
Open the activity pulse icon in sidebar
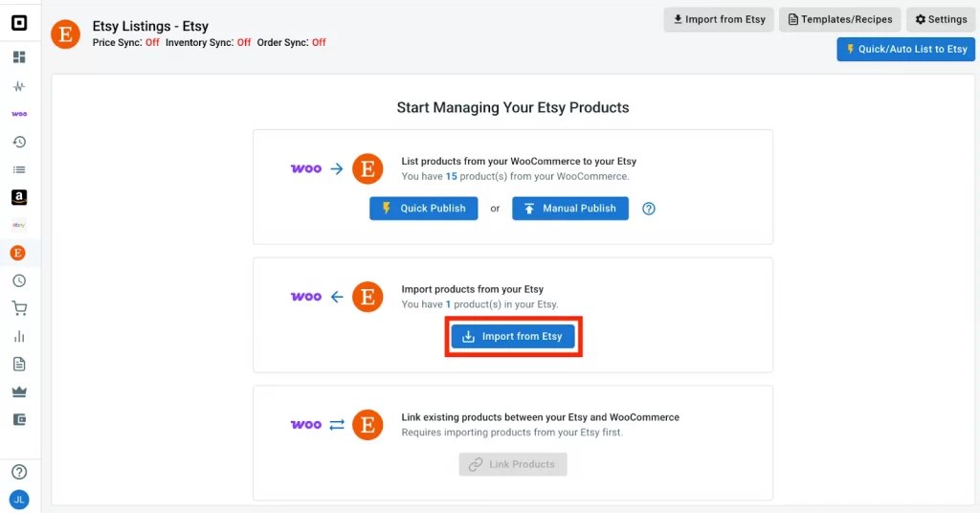click(x=19, y=86)
